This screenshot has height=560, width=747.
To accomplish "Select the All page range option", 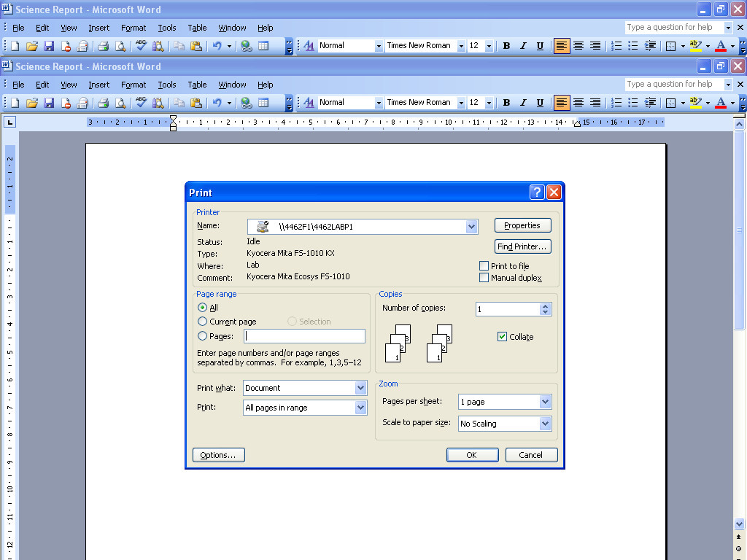I will [x=203, y=308].
